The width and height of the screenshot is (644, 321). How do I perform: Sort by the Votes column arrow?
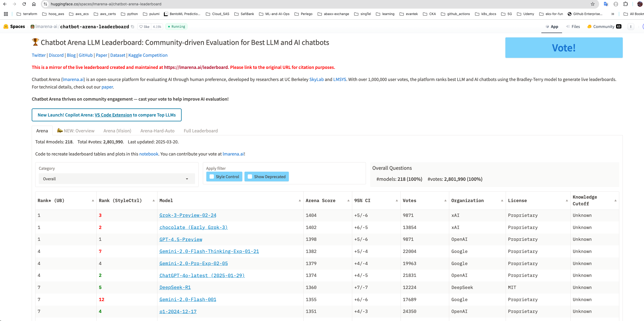445,200
